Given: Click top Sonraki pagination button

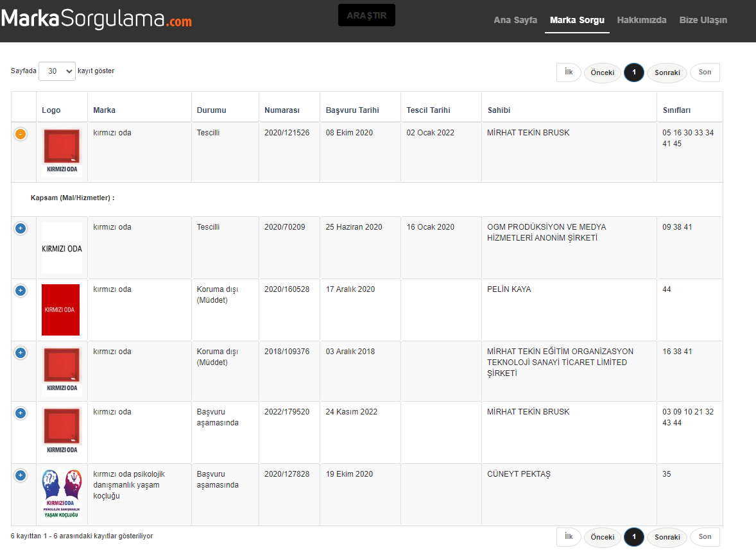Looking at the screenshot, I should pos(667,73).
